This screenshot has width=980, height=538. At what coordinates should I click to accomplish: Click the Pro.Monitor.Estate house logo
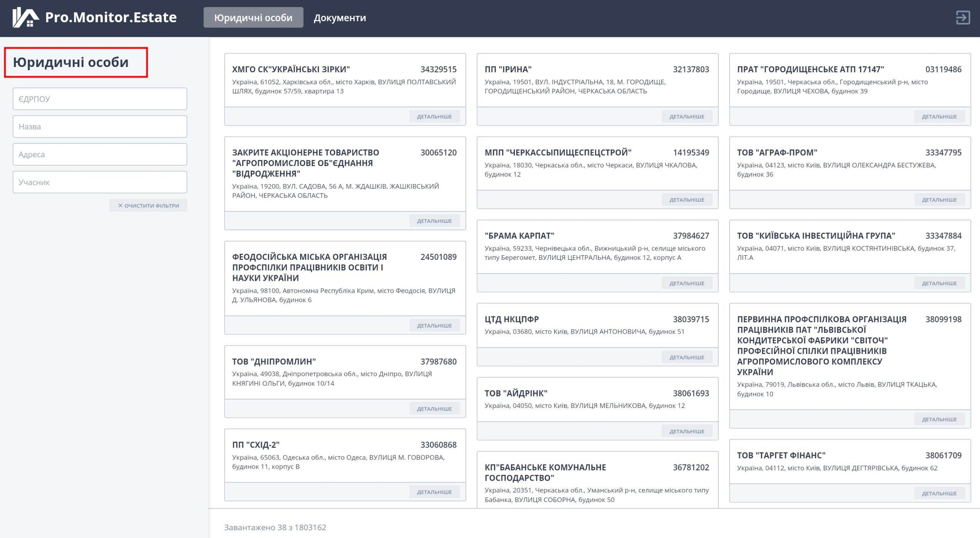[25, 18]
